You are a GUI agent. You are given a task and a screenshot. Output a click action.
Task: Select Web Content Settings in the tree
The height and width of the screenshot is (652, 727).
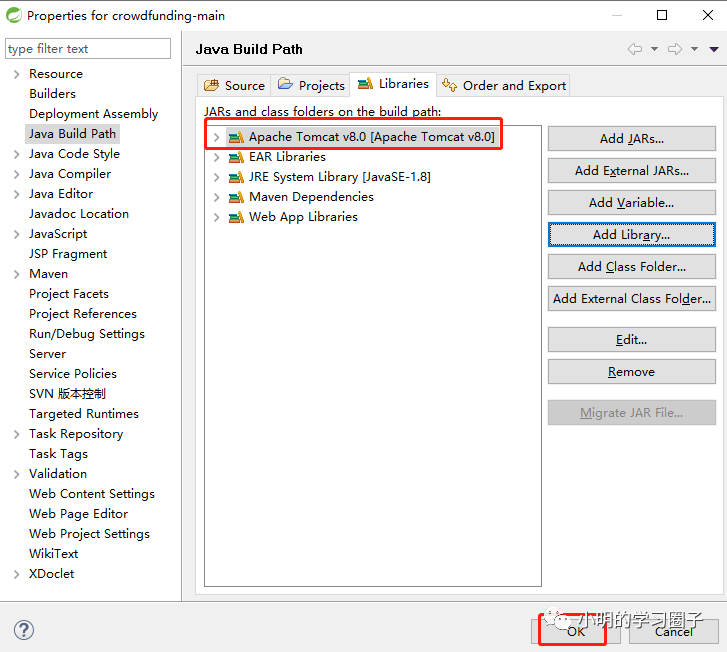pyautogui.click(x=92, y=494)
